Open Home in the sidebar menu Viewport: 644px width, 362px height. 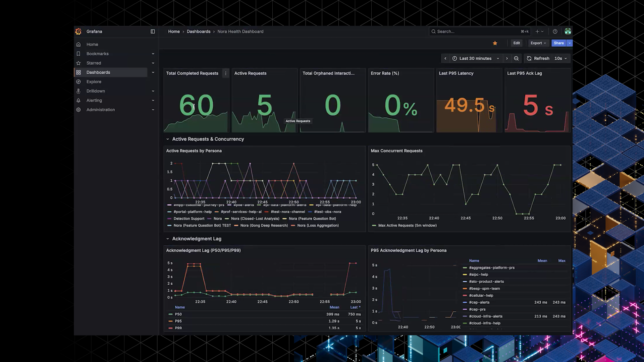(x=92, y=45)
